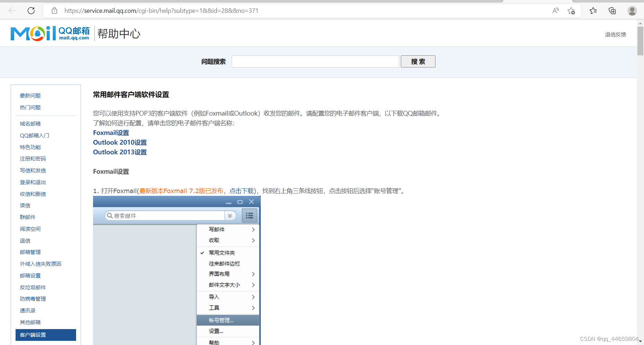Click Foxmail search magnifier icon
Screen dimensions: 644x345
click(110, 216)
